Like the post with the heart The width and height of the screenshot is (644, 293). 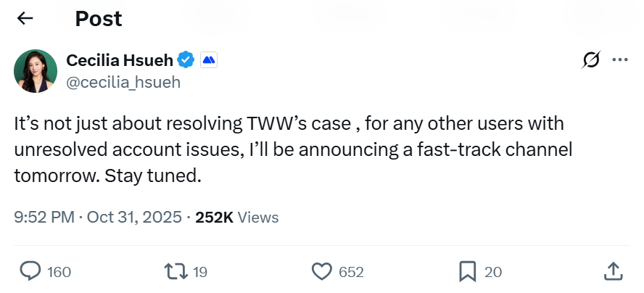tap(321, 272)
